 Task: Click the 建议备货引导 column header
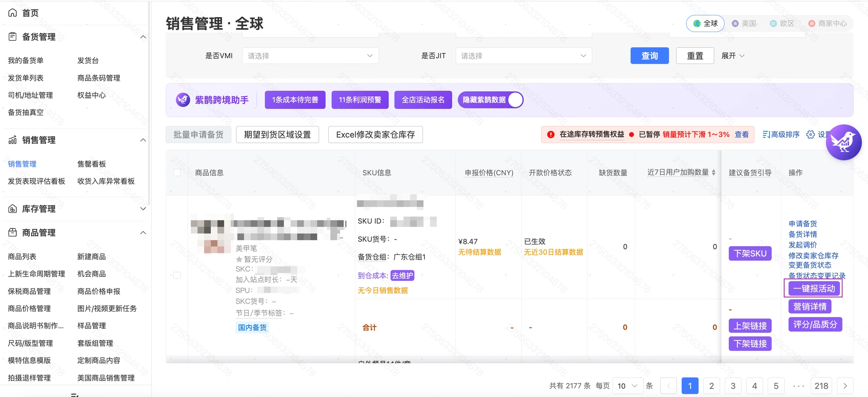click(x=750, y=173)
